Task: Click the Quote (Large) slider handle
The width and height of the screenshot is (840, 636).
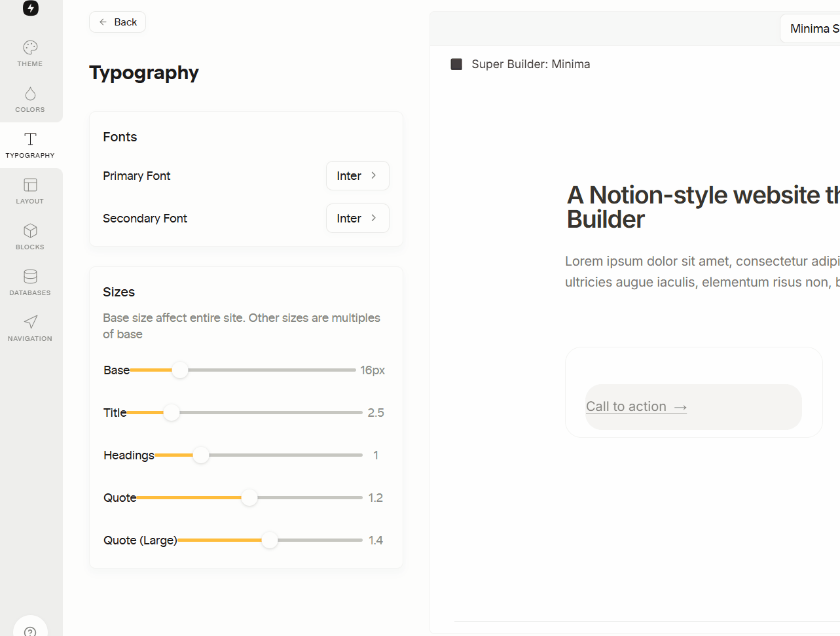Action: coord(270,540)
